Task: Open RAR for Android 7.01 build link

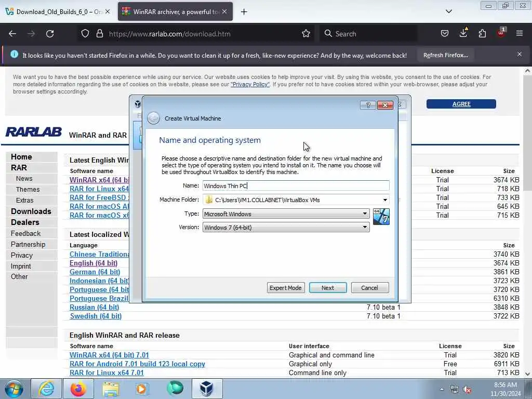Action: click(x=137, y=364)
